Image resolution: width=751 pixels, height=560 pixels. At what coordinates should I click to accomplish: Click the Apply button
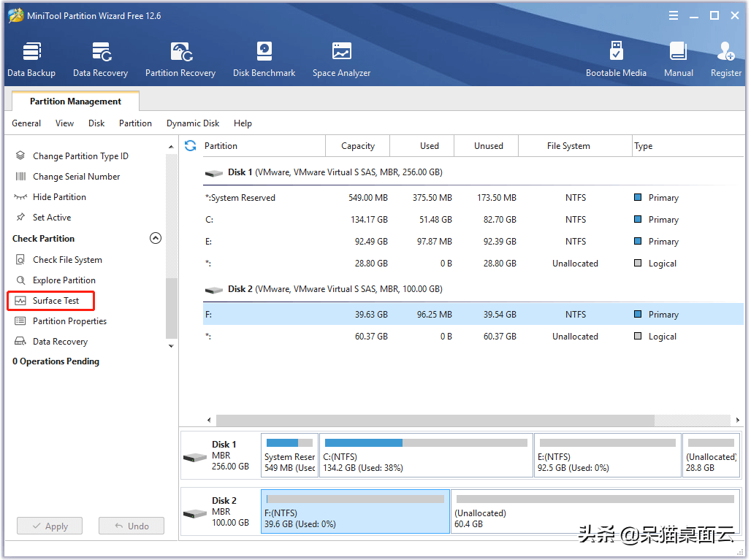(50, 526)
